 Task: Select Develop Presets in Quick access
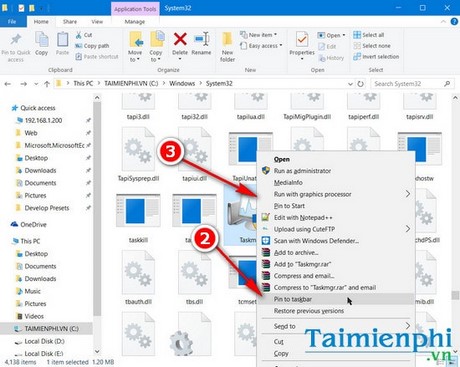tap(47, 208)
